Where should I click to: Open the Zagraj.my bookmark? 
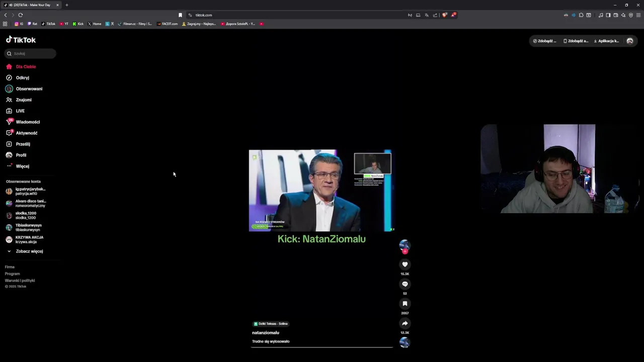pyautogui.click(x=199, y=24)
